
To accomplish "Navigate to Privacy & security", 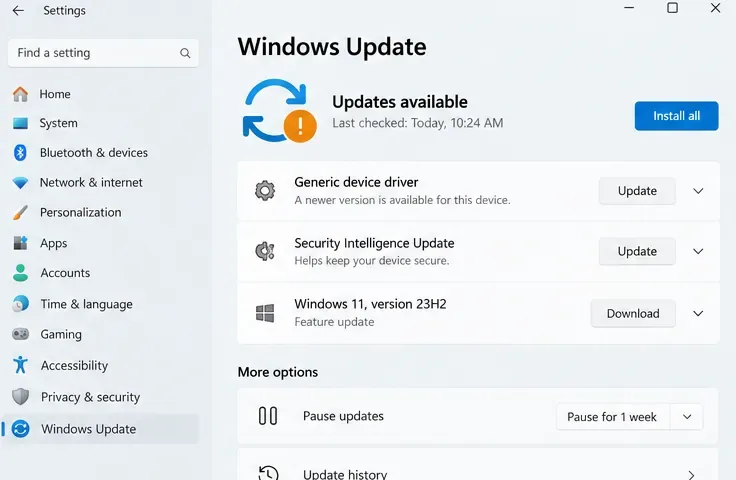I will click(x=100, y=397).
